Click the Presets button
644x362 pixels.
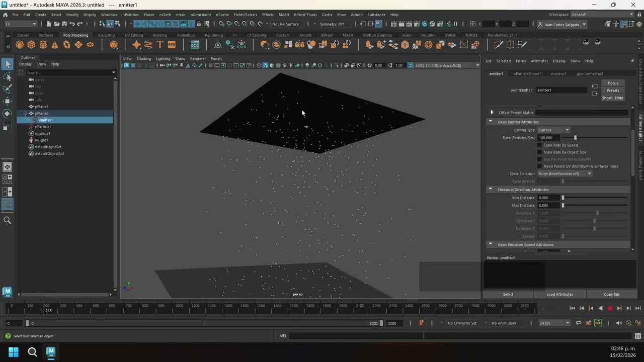tap(613, 90)
